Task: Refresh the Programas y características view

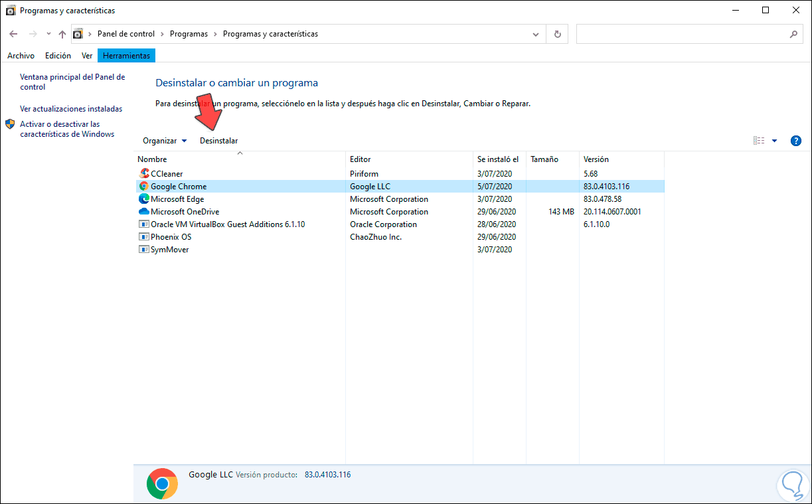Action: pyautogui.click(x=557, y=34)
